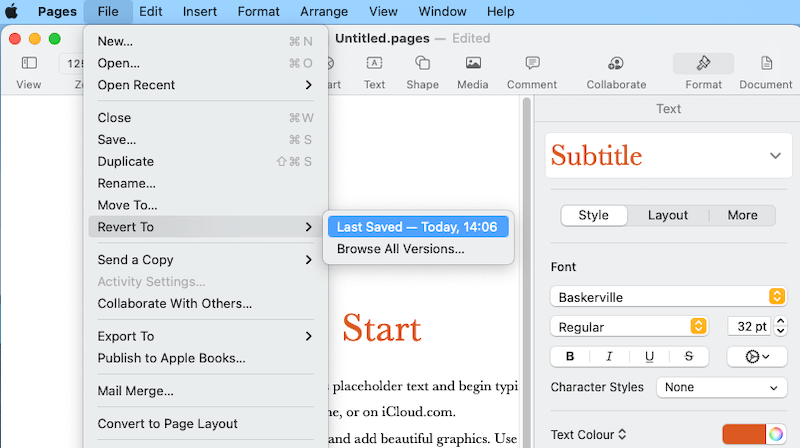The image size is (800, 448).
Task: Switch to the More tab
Action: (742, 215)
